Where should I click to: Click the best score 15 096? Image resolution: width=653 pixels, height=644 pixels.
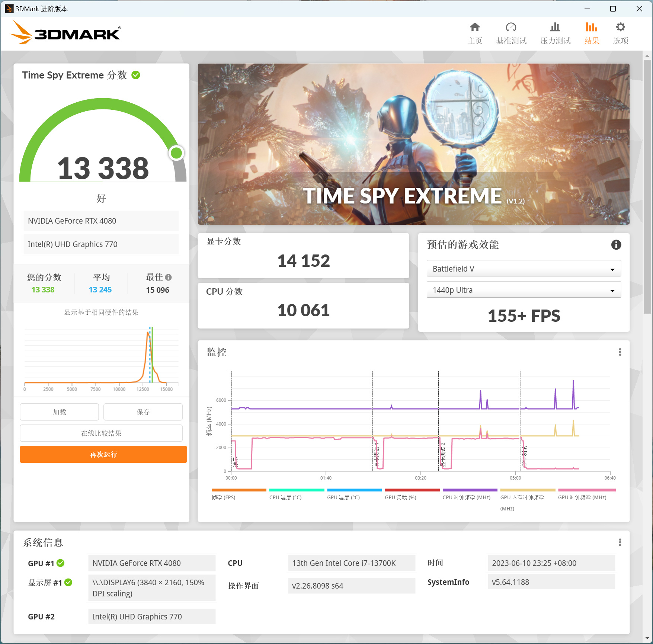click(x=157, y=290)
